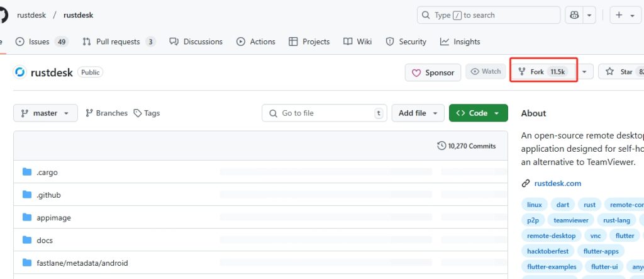The height and width of the screenshot is (279, 644).
Task: Select the p2p topic tag
Action: tap(533, 220)
